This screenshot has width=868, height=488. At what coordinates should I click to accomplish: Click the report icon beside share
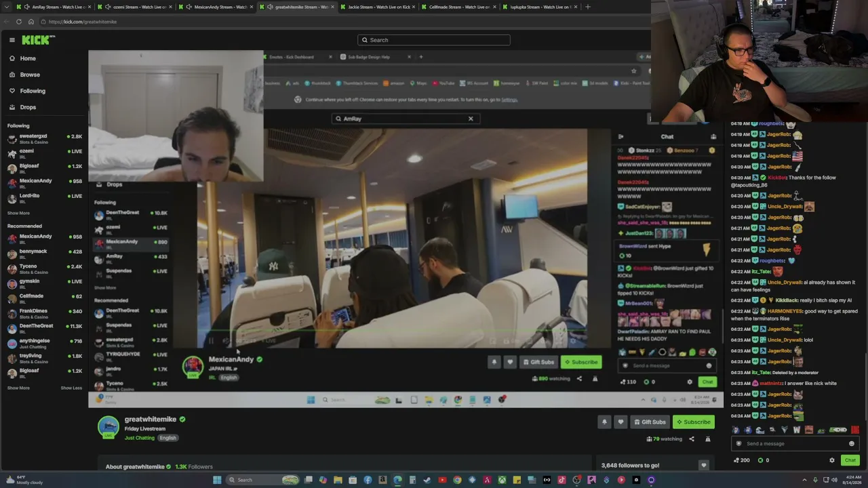coord(708,439)
